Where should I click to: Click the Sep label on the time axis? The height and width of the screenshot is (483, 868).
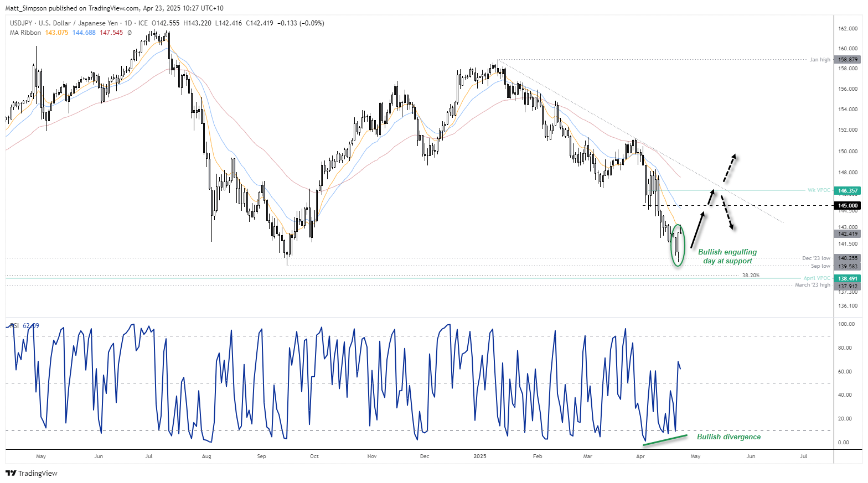pyautogui.click(x=261, y=456)
